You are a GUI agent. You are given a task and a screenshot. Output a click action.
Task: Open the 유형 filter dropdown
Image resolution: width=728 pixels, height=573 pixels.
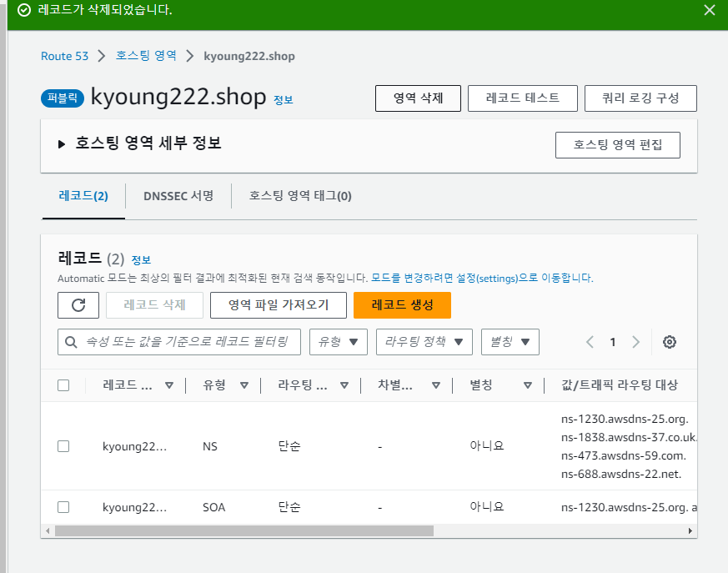339,342
